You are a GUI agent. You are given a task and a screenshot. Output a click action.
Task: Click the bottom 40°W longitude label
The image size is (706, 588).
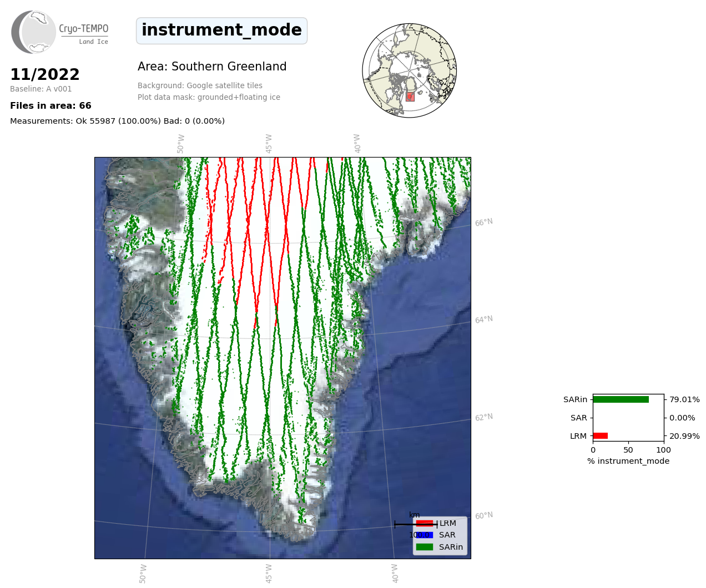click(x=396, y=574)
